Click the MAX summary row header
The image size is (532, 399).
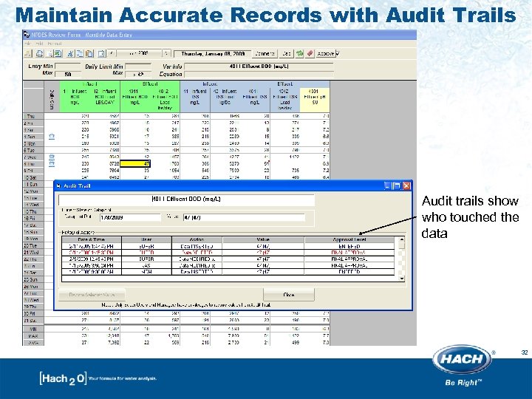point(33,336)
